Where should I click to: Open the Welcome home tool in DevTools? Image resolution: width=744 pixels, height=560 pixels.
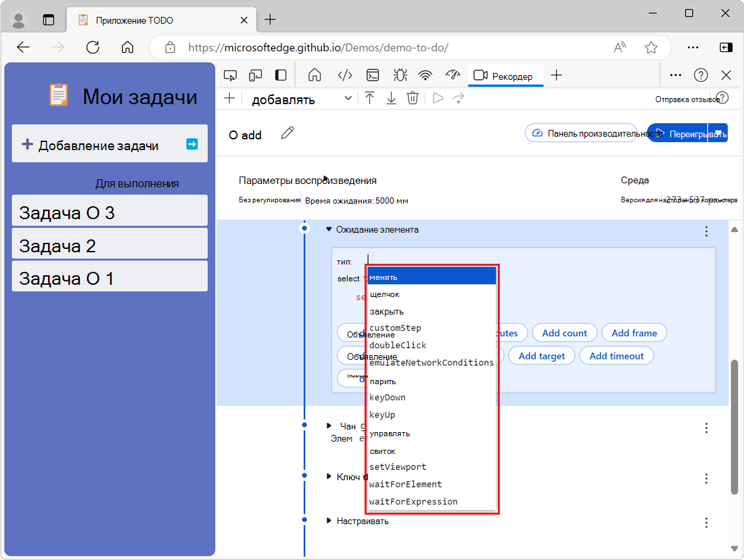[x=315, y=76]
